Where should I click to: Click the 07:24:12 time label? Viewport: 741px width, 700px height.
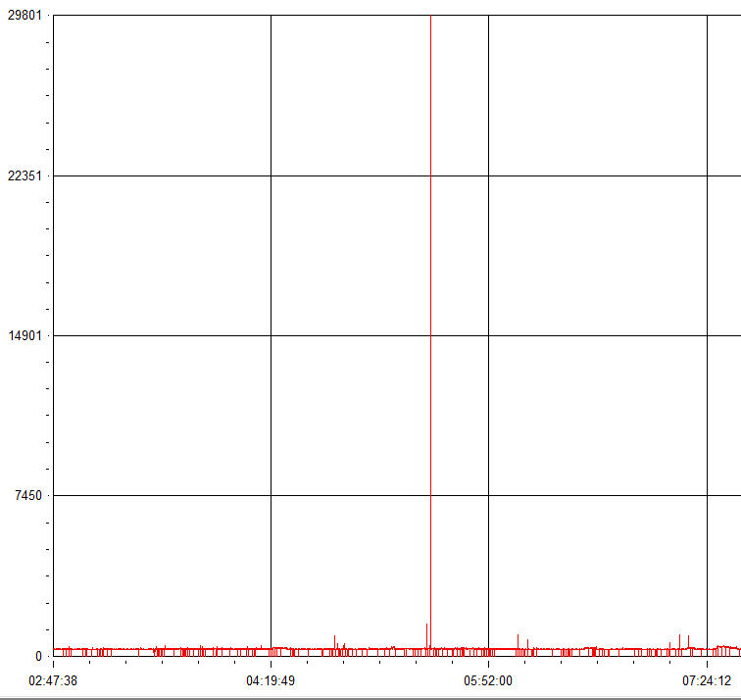tap(707, 680)
